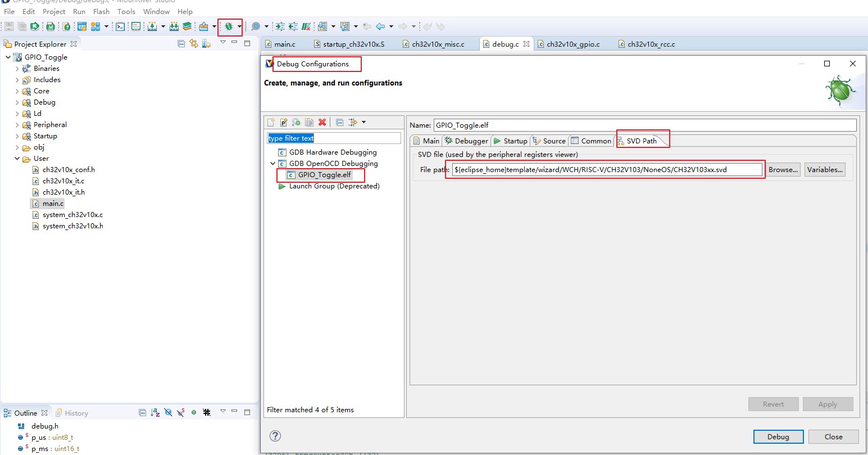Switch to the Debugger tab
868x455 pixels.
coord(466,141)
